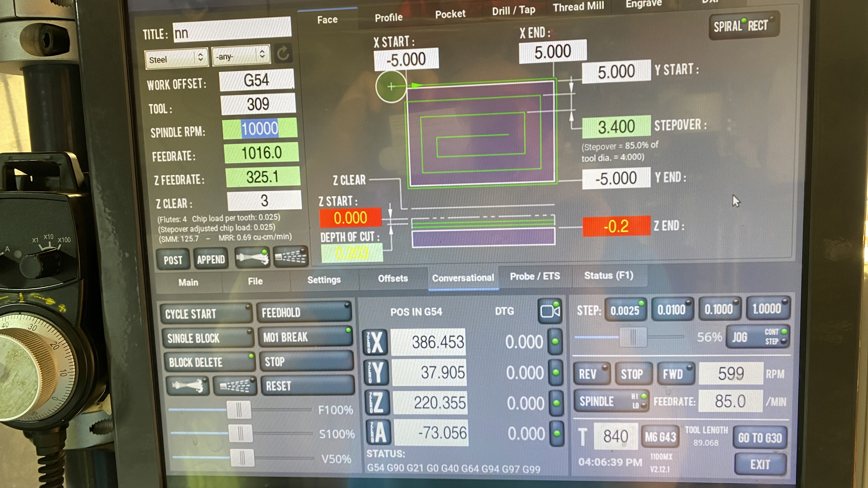Switch JOG between CONT and STEP
This screenshot has height=488, width=868.
coord(758,337)
